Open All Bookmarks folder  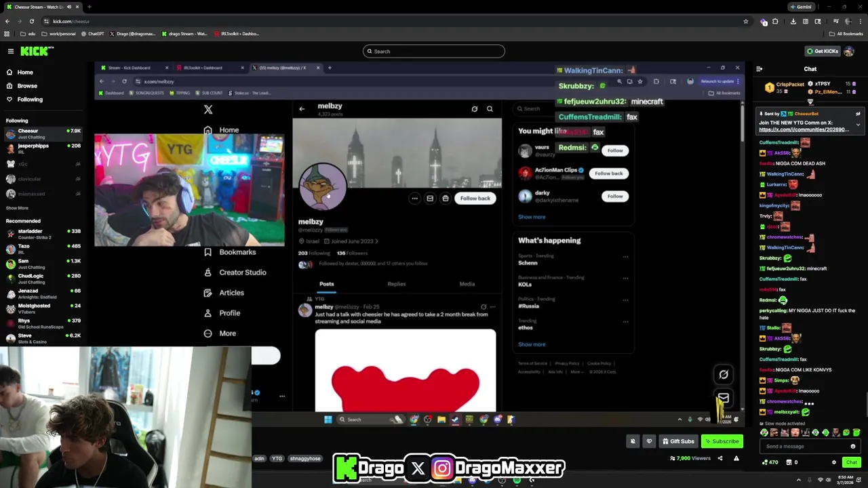point(846,33)
